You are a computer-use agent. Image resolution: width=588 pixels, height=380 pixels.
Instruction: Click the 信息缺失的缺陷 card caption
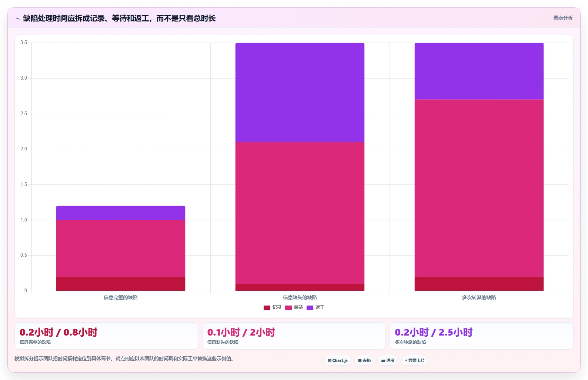point(223,342)
